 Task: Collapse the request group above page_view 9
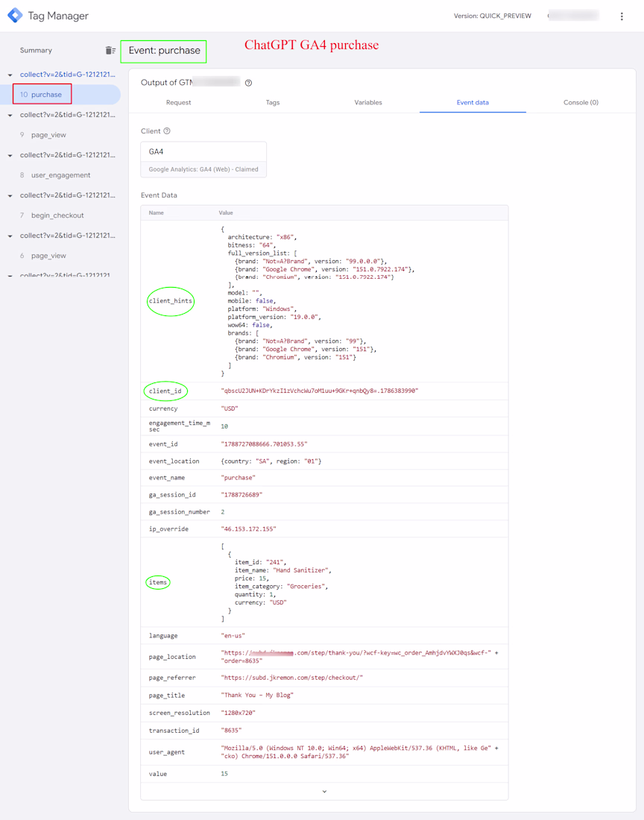10,115
